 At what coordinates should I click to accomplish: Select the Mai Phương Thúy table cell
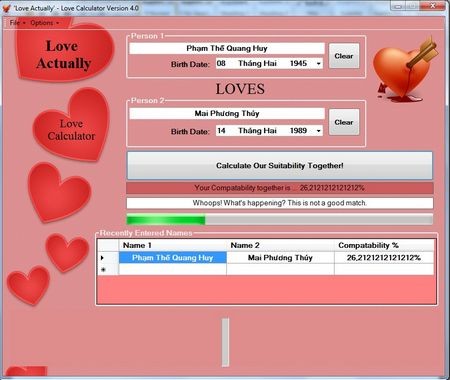pos(280,258)
